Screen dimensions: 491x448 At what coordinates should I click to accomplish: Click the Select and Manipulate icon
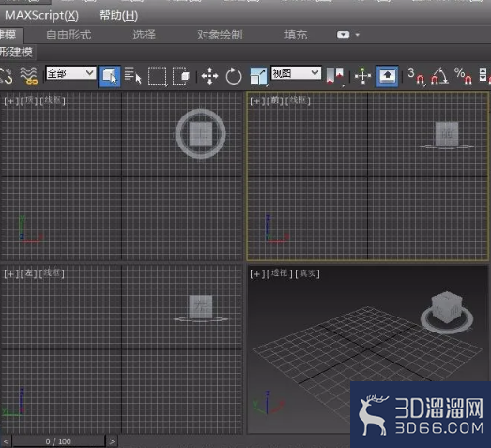[x=362, y=76]
